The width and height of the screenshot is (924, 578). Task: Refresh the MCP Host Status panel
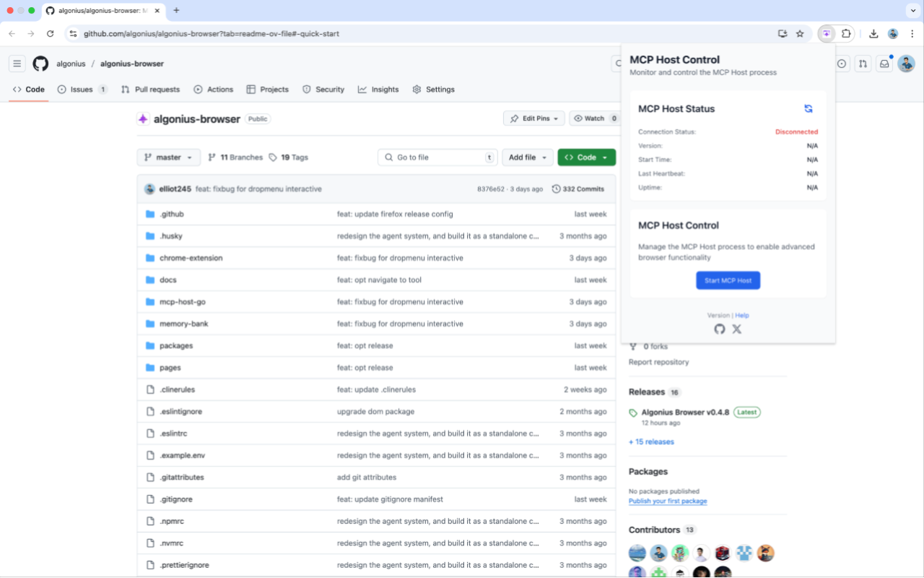(808, 108)
